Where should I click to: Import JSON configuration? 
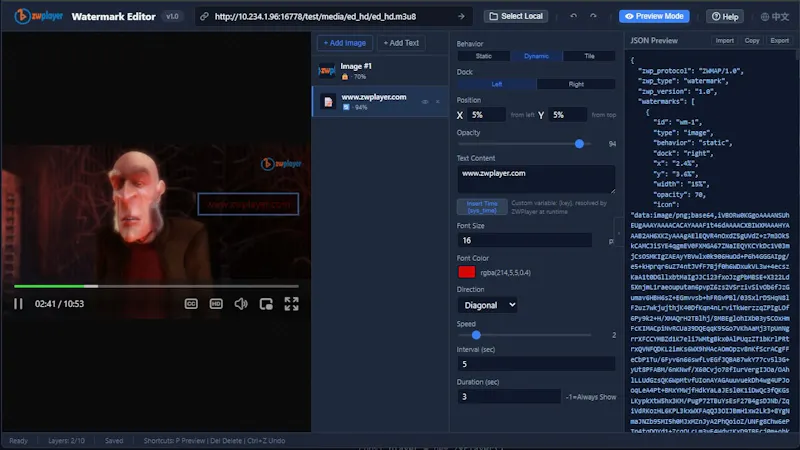click(724, 40)
